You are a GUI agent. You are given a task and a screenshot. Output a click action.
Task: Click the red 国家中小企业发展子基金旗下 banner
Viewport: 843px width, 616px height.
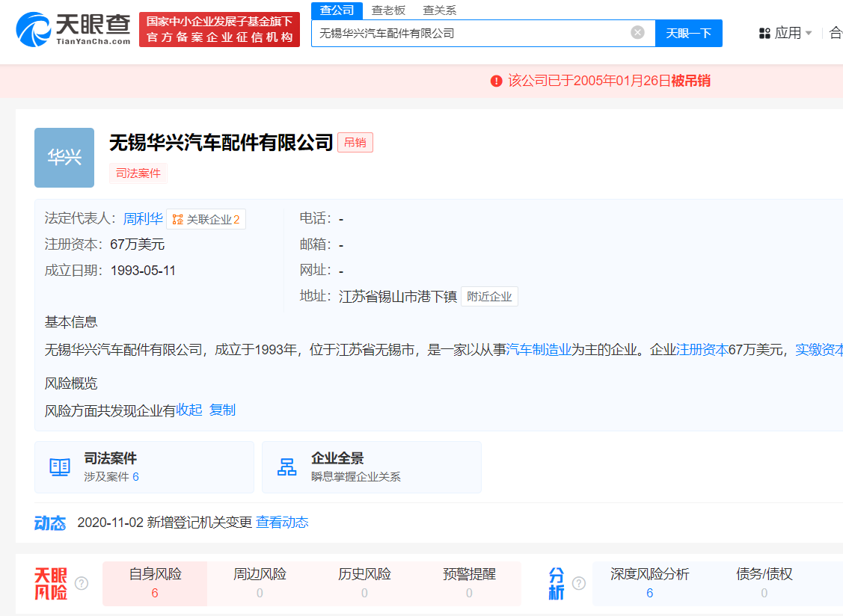click(219, 30)
